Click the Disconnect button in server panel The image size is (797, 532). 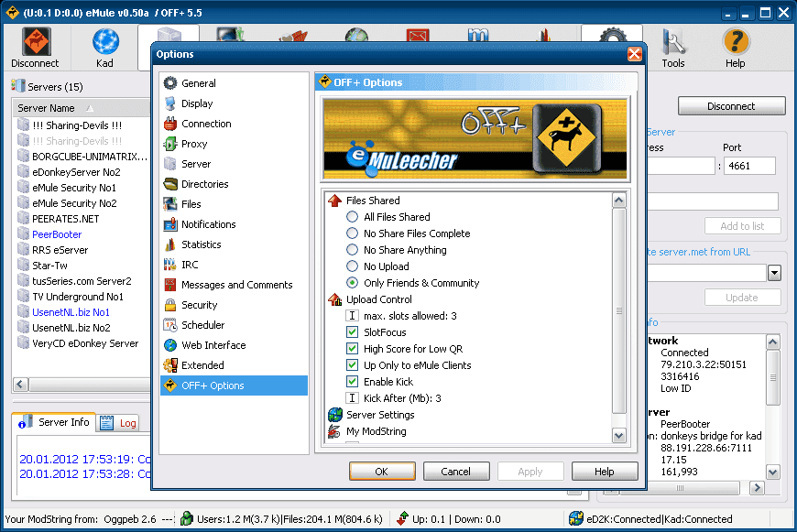point(731,106)
